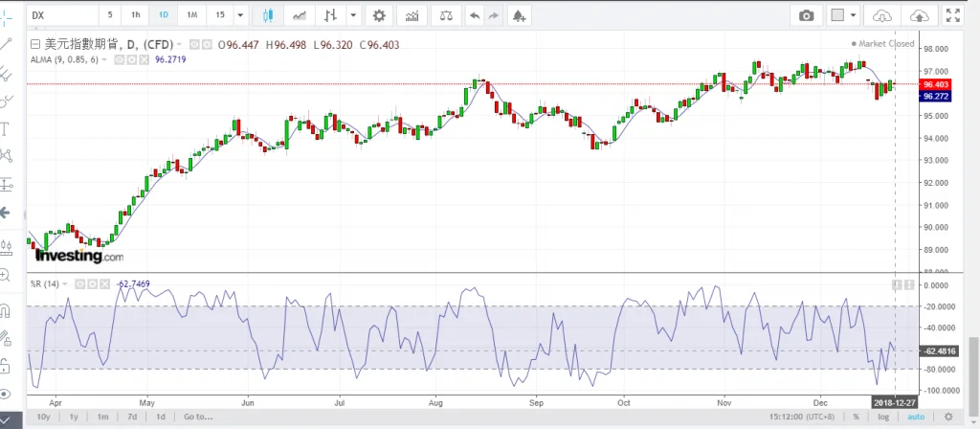Select the 1h interval

[136, 15]
